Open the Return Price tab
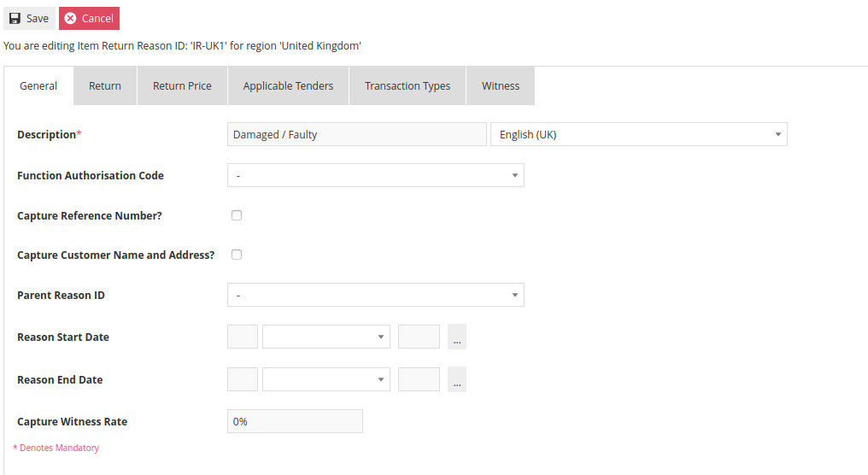The height and width of the screenshot is (475, 868). tap(182, 85)
